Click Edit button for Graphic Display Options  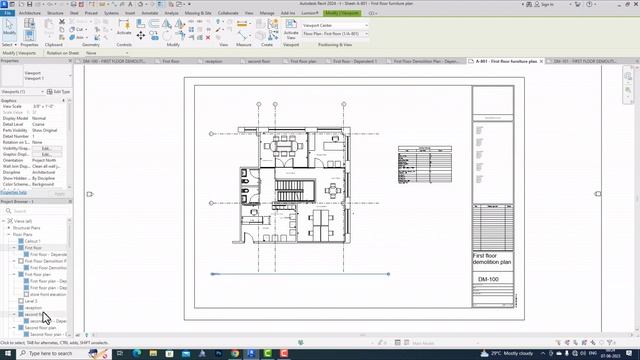coord(47,154)
